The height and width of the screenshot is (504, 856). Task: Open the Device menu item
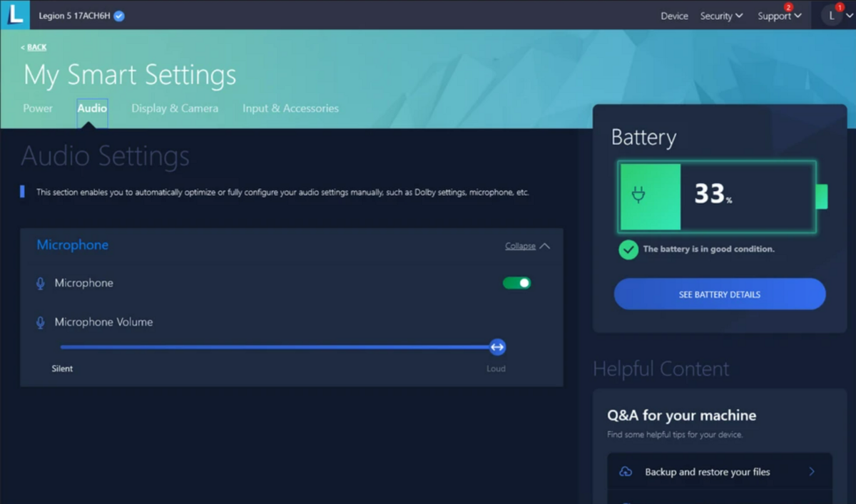[x=674, y=16]
